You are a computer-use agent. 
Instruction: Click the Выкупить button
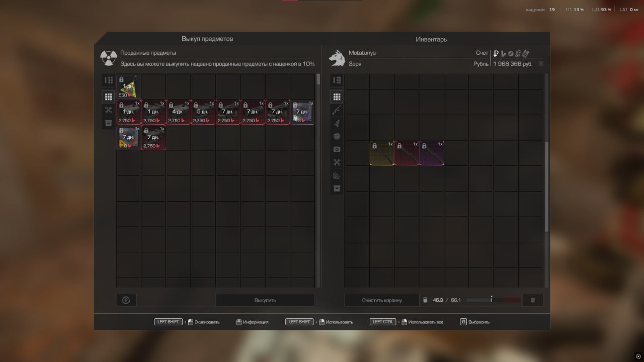pos(265,300)
